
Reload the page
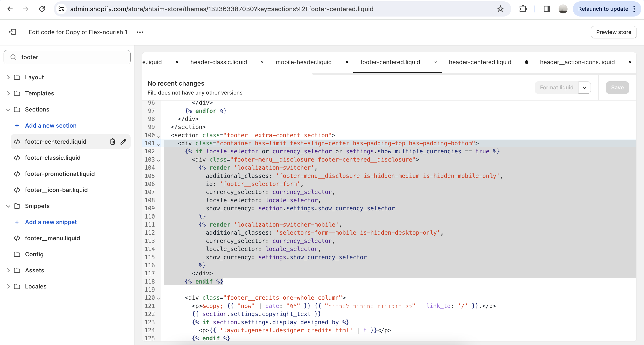click(x=42, y=9)
